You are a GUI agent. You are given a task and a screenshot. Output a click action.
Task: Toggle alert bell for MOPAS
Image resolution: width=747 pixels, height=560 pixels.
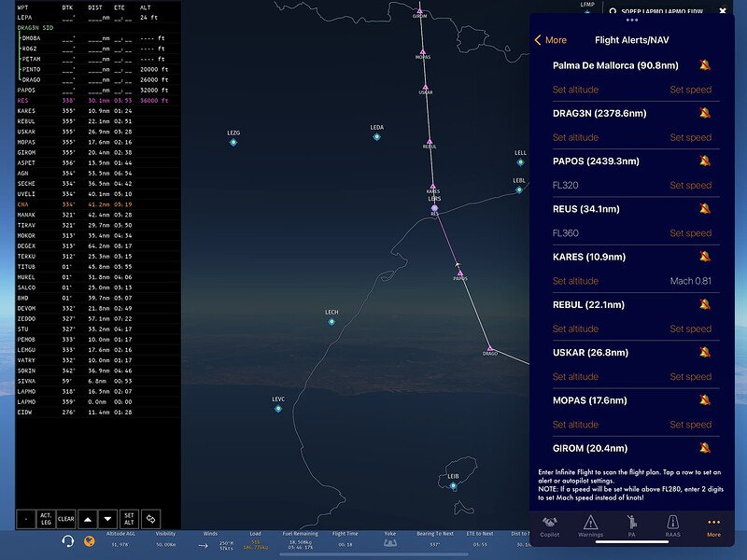point(705,400)
